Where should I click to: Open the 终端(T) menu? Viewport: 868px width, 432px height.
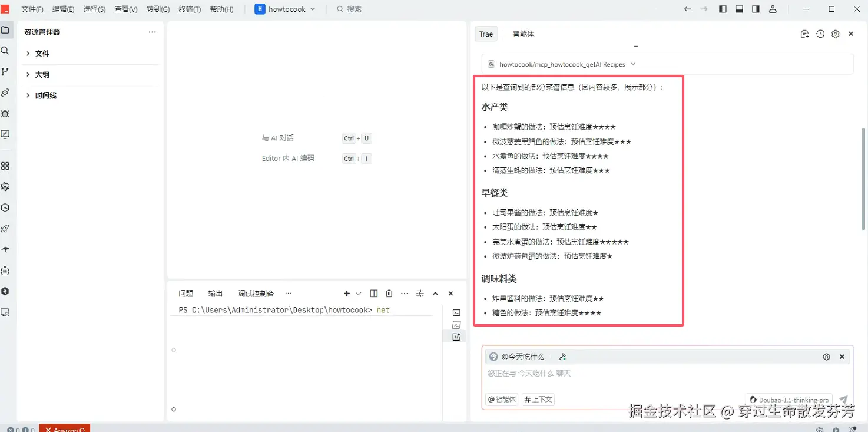click(x=190, y=9)
